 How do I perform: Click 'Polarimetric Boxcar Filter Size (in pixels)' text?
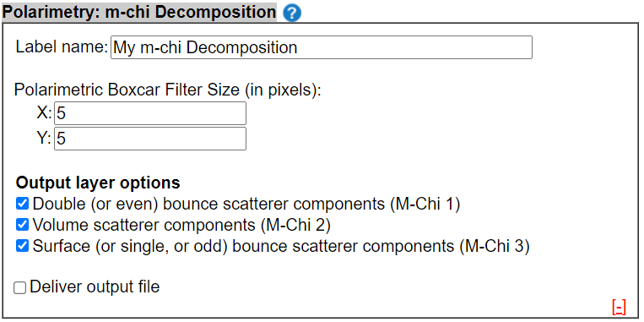pos(168,90)
